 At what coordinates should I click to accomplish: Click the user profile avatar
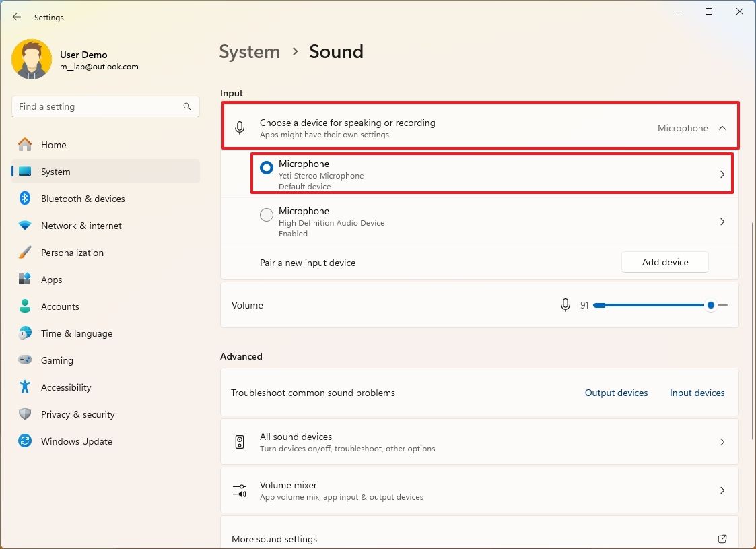coord(32,60)
